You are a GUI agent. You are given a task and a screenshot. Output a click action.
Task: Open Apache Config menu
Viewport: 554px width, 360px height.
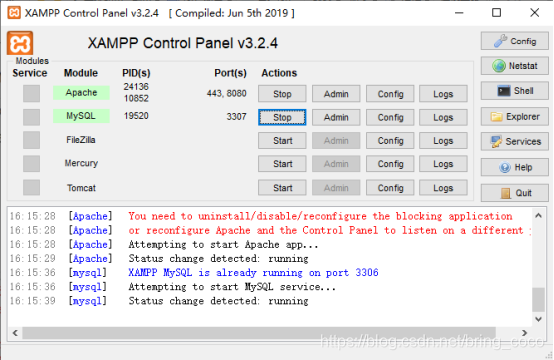[390, 94]
